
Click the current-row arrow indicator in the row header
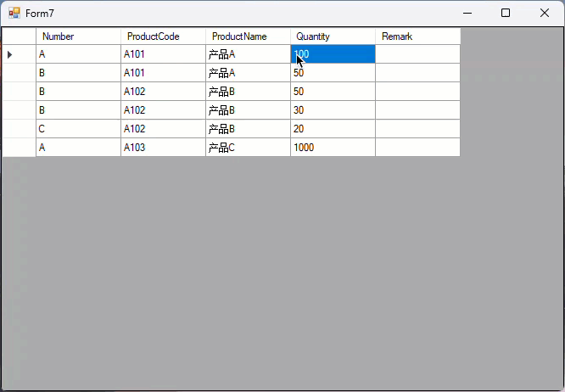pyautogui.click(x=10, y=54)
